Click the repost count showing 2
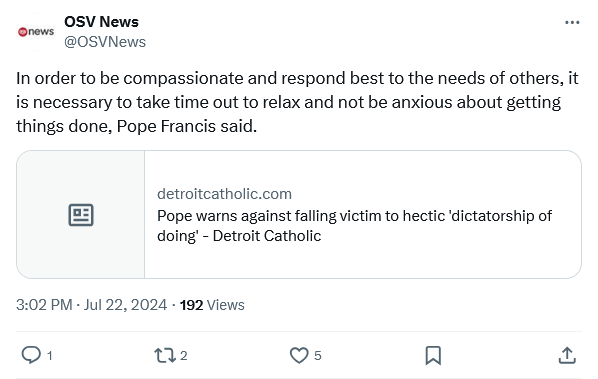This screenshot has height=379, width=598. pyautogui.click(x=183, y=356)
